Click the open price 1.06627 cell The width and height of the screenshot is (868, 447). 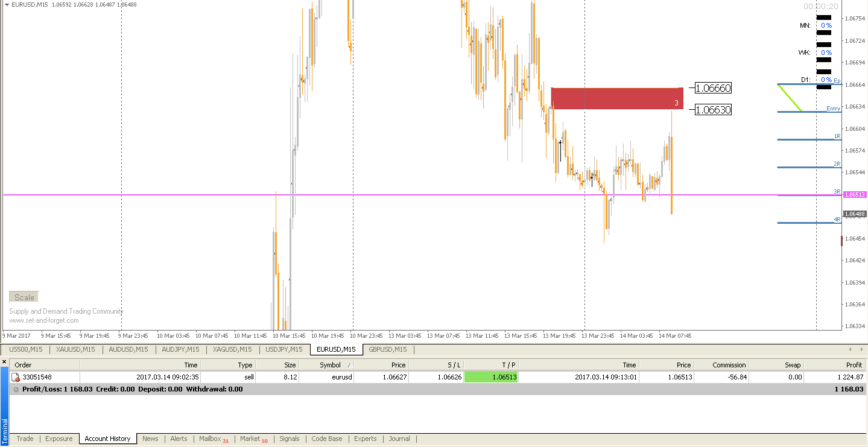(x=394, y=377)
